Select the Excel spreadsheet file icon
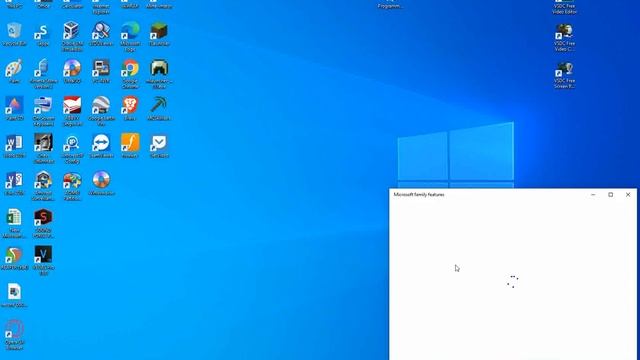640x360 pixels. coord(14,218)
